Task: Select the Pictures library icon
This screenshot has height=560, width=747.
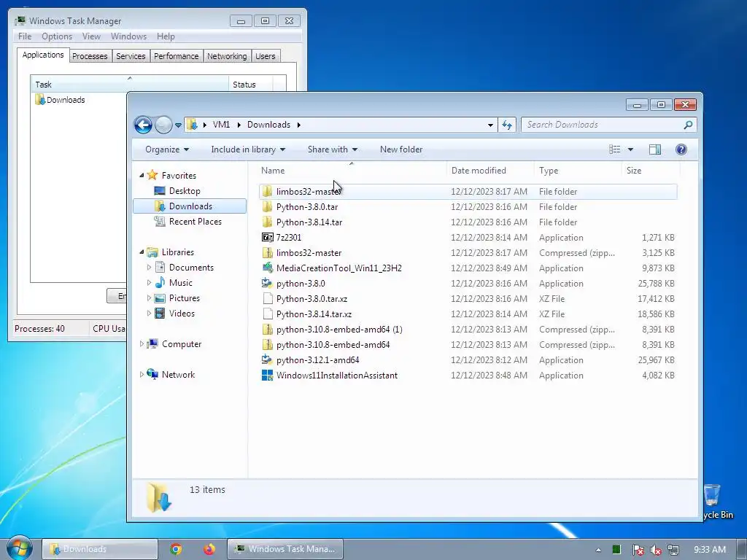Action: point(160,298)
